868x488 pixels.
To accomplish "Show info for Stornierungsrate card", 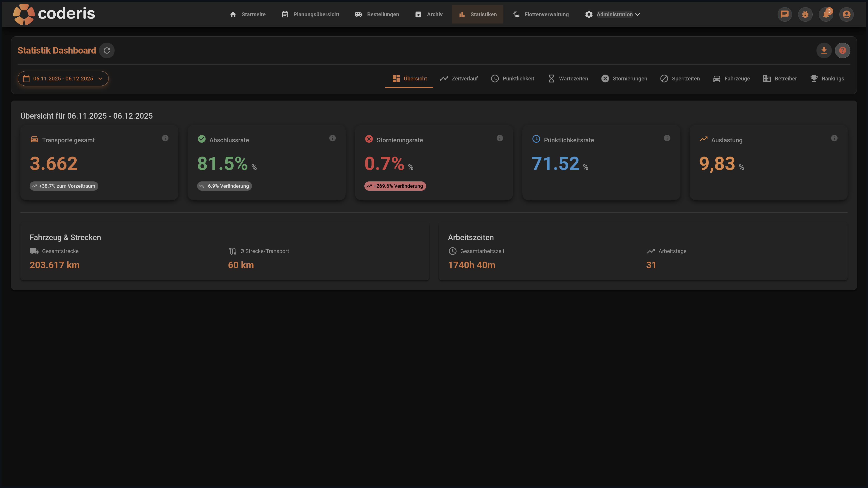I will click(x=500, y=138).
